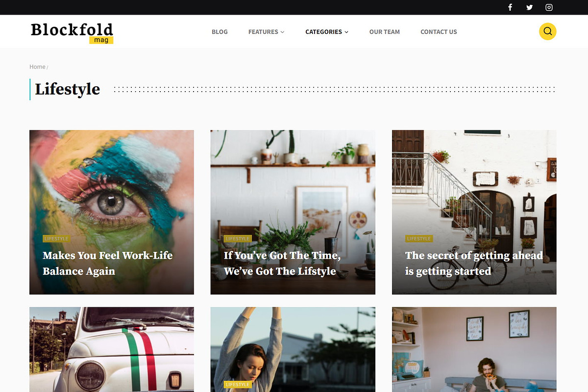Click the Blockfold mag logo
The width and height of the screenshot is (588, 392).
(72, 33)
